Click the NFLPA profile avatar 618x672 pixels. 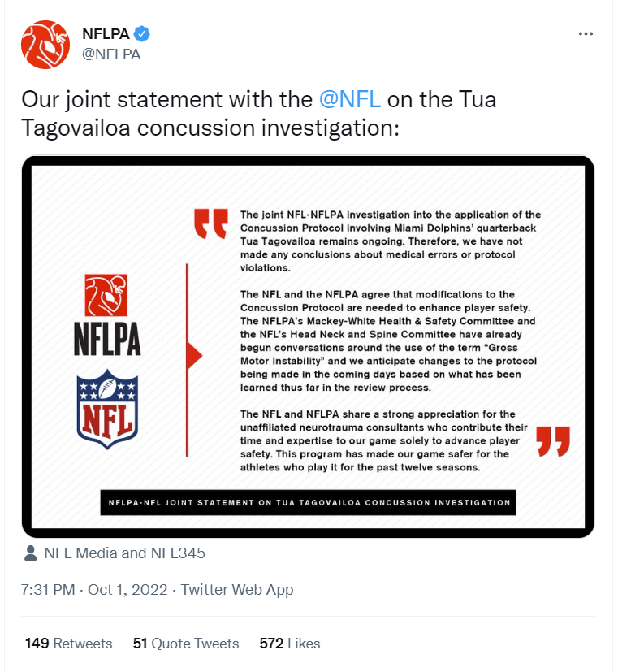click(x=45, y=44)
